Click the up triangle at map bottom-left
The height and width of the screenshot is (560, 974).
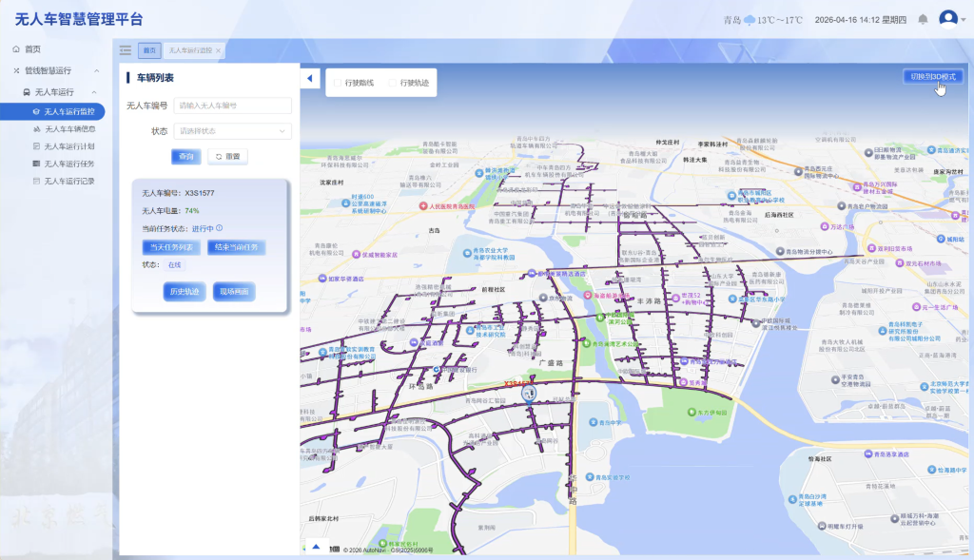[x=316, y=547]
